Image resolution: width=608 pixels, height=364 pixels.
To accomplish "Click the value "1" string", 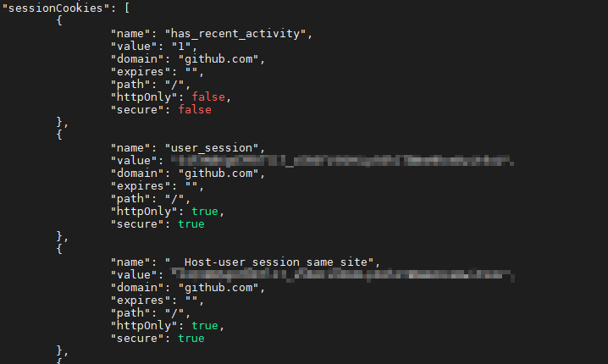I will coord(181,46).
